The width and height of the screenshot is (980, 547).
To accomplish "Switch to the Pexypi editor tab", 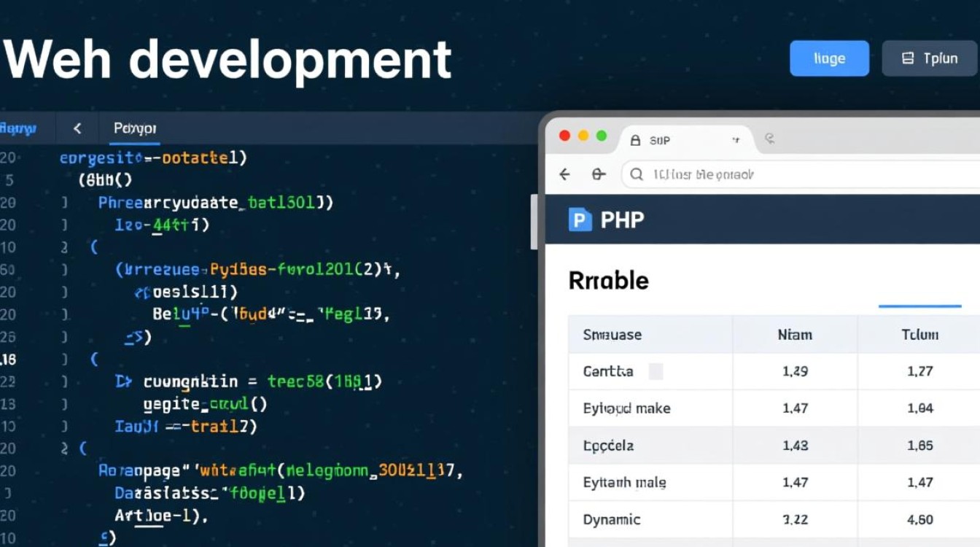I will pos(135,128).
